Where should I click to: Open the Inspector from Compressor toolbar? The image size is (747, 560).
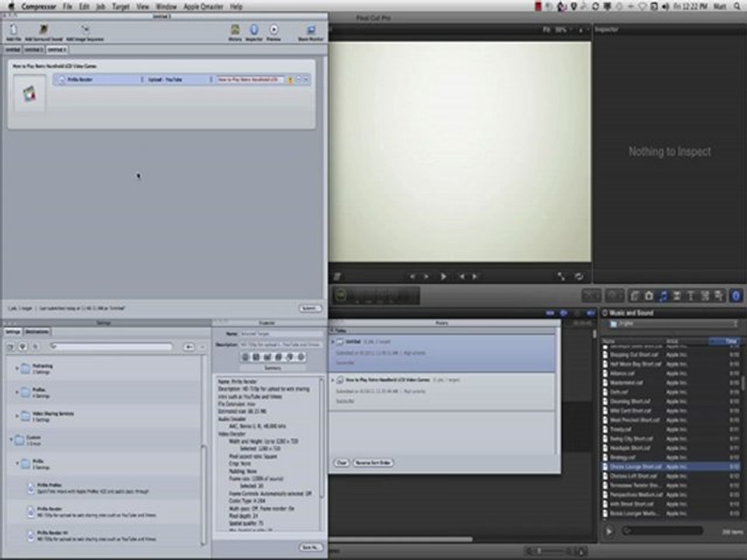[254, 30]
